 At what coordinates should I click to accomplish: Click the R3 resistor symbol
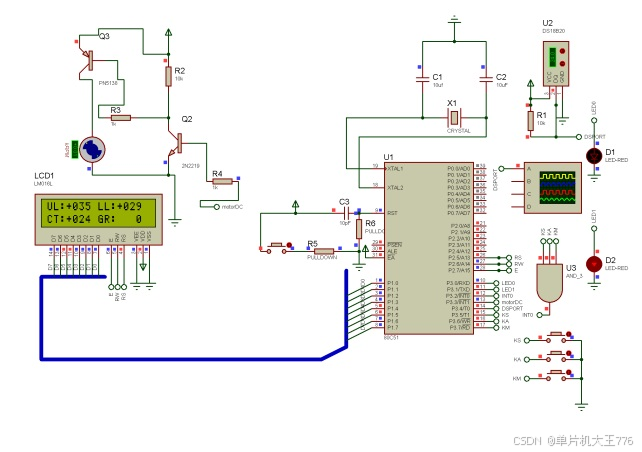pyautogui.click(x=121, y=118)
